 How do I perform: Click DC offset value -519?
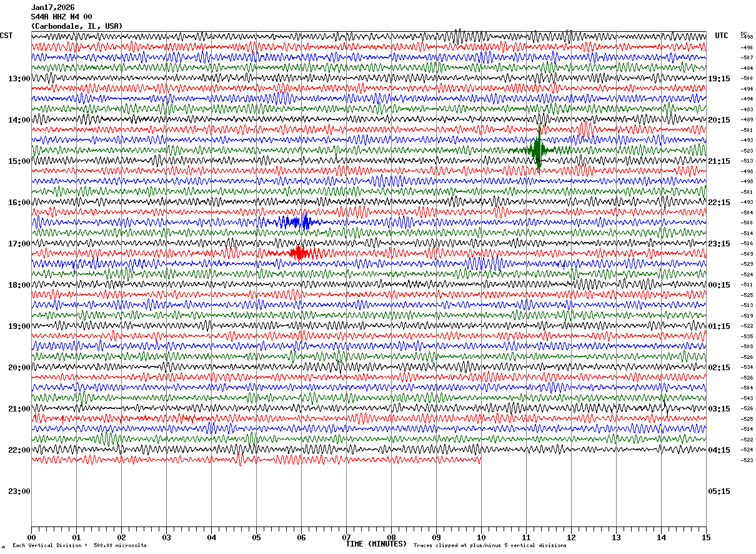[747, 316]
